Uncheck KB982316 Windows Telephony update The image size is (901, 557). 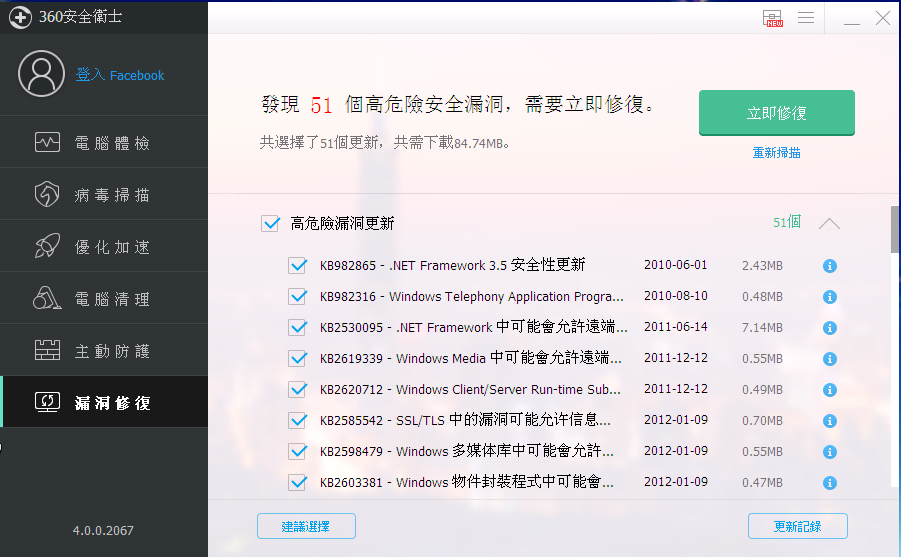(297, 297)
